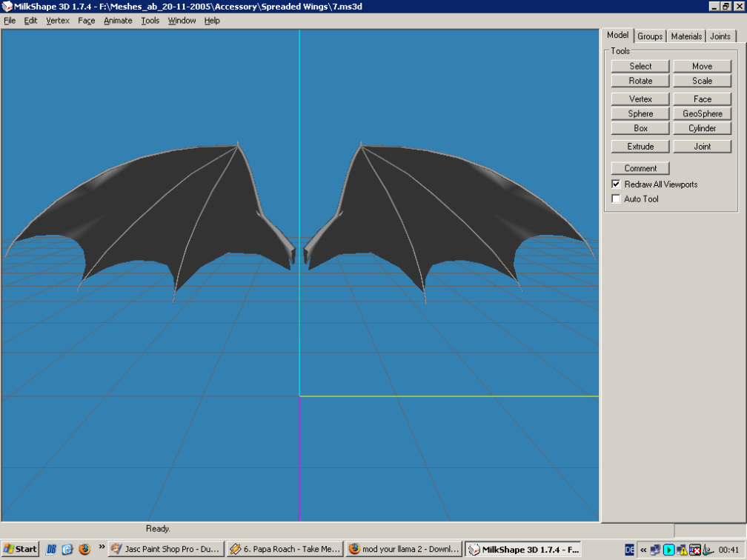
Task: Open the Tools menu
Action: [x=150, y=21]
